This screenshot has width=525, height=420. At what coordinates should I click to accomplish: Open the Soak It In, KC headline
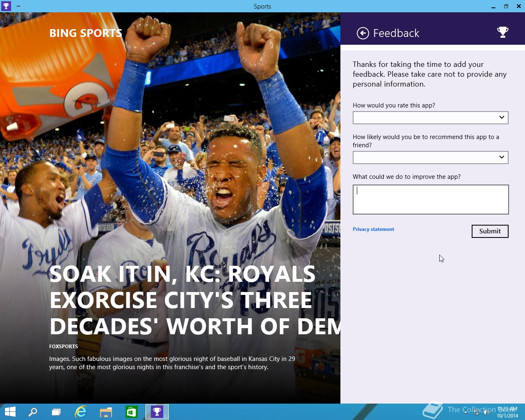click(x=195, y=300)
